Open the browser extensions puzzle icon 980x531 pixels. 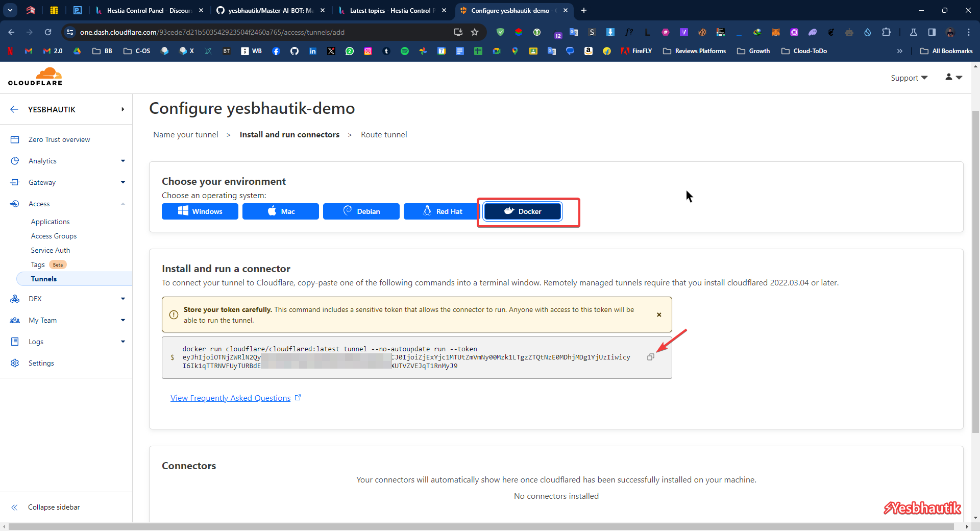(886, 32)
